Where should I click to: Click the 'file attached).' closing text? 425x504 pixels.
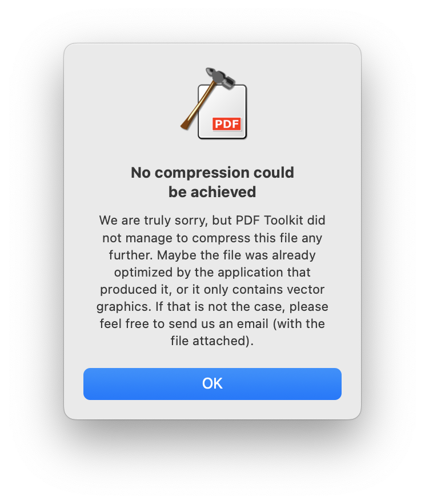[x=213, y=341]
